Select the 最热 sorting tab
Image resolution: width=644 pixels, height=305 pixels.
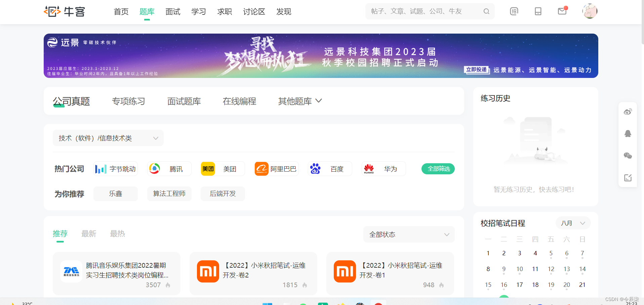pyautogui.click(x=117, y=234)
